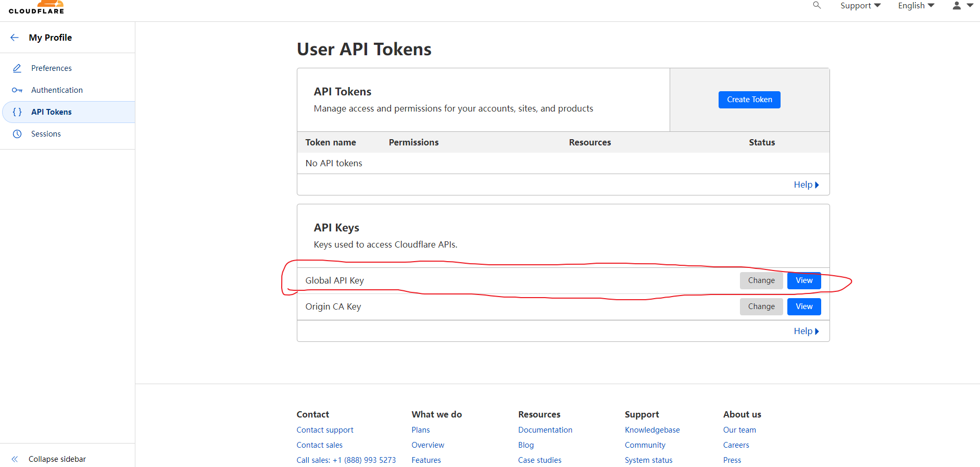Open the English language dropdown
980x467 pixels.
pos(916,6)
